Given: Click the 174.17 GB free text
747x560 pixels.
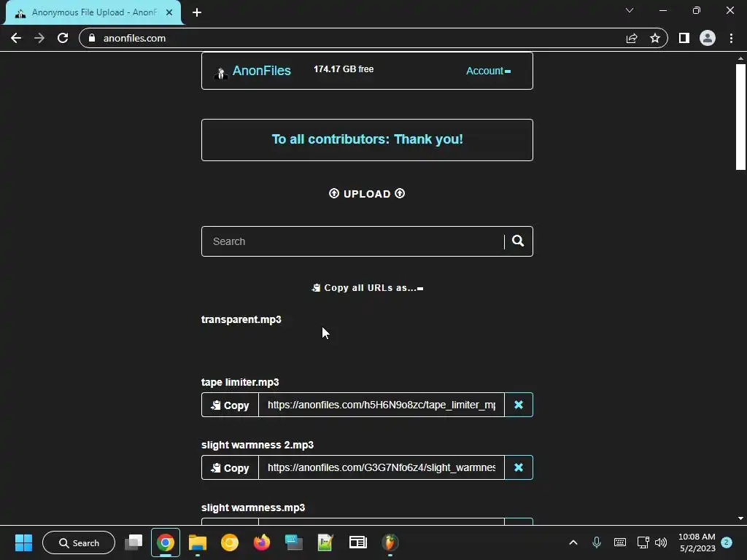Looking at the screenshot, I should point(344,69).
